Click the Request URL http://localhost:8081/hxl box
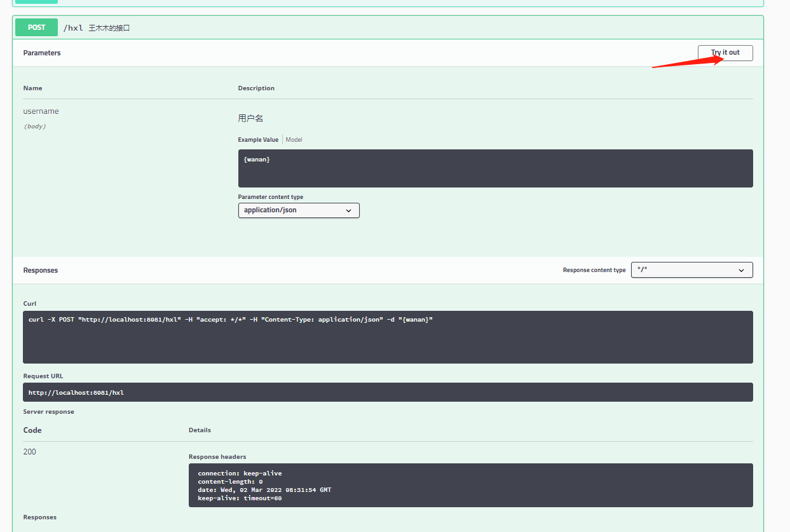The image size is (790, 532). 388,392
